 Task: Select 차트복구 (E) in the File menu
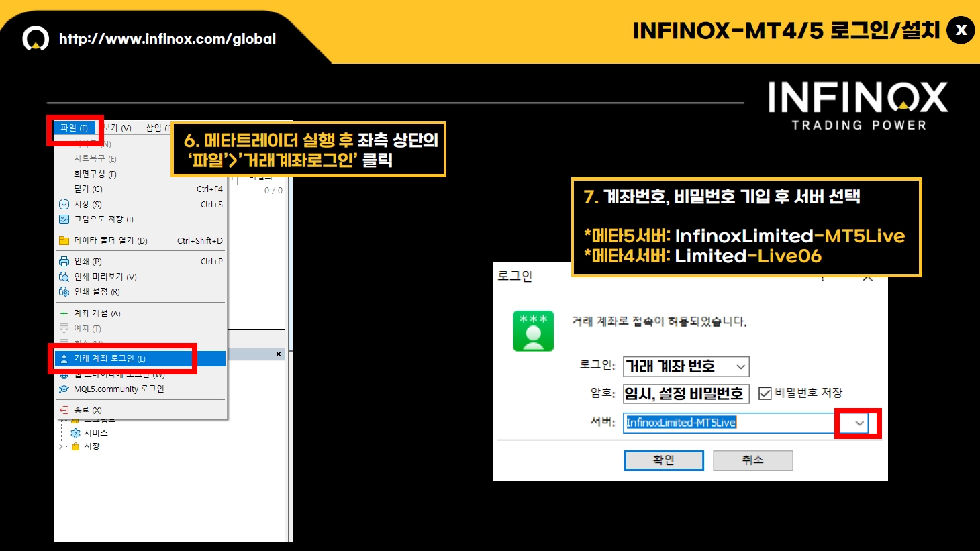click(95, 159)
